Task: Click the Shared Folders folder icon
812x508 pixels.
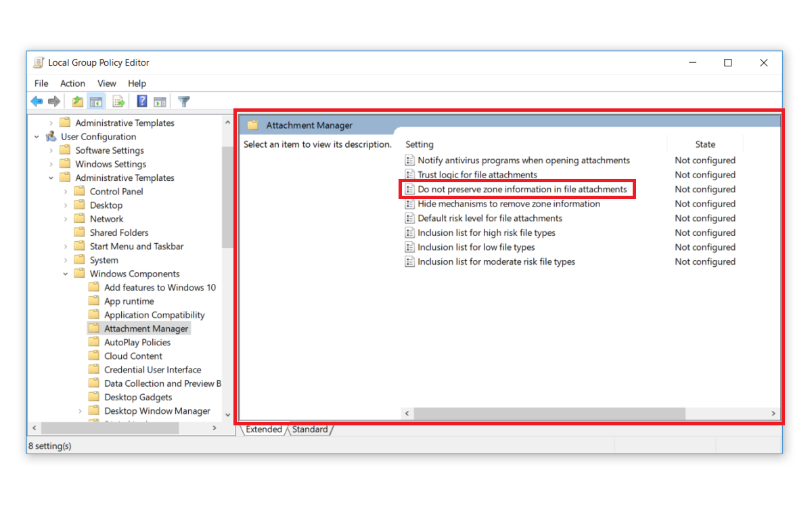Action: 79,232
